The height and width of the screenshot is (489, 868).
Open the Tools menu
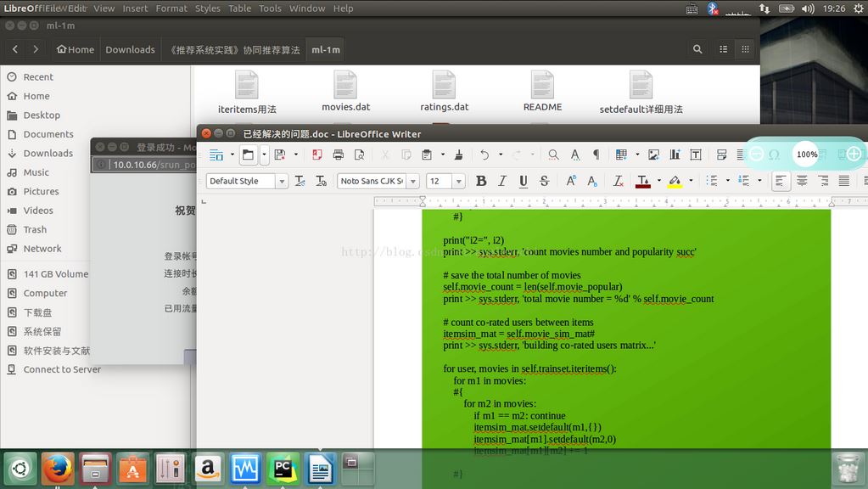(270, 8)
